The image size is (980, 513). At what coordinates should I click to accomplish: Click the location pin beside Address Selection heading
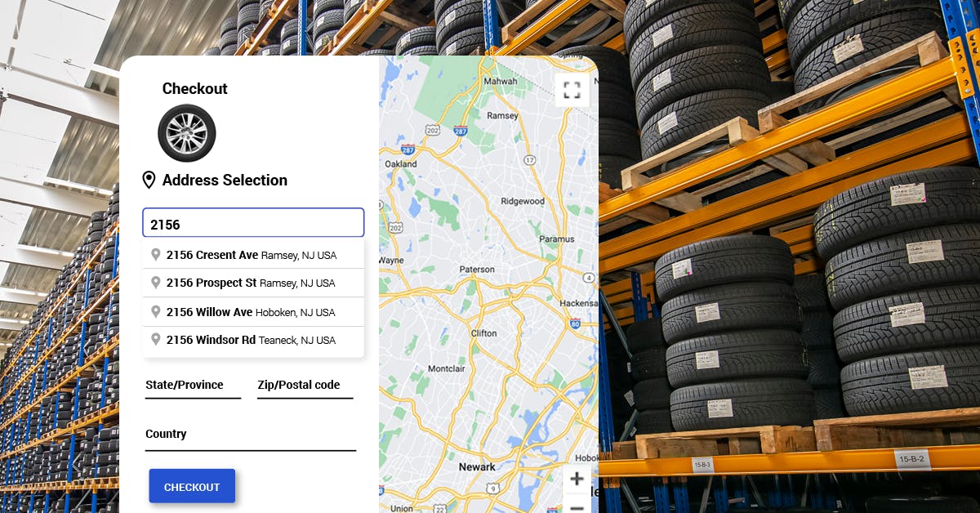pos(149,180)
